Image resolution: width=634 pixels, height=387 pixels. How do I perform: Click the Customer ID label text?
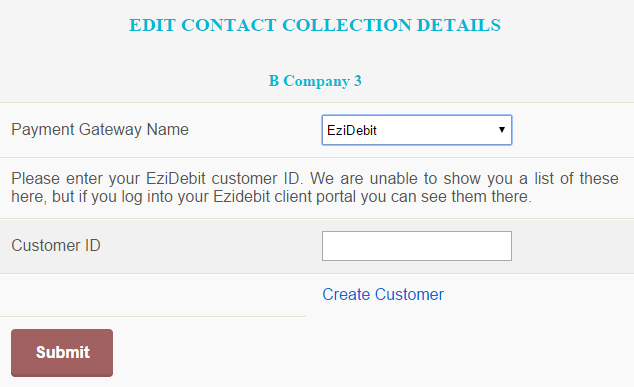pyautogui.click(x=56, y=245)
